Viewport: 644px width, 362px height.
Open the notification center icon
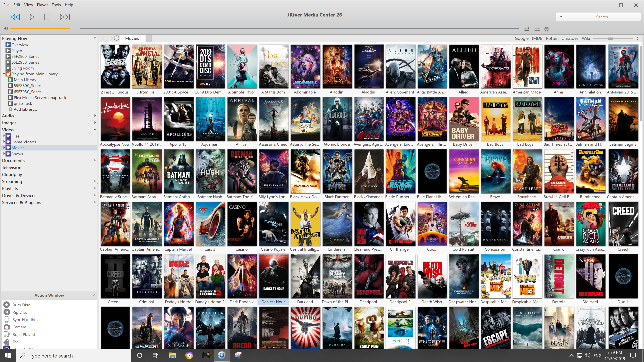[633, 355]
